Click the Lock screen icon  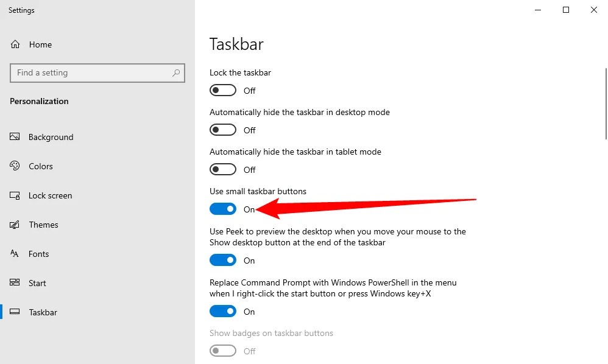15,195
